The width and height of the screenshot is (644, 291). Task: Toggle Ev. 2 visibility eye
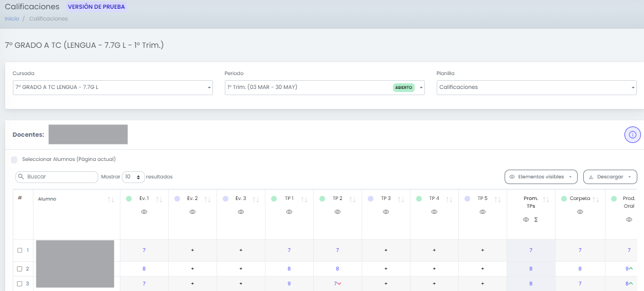pyautogui.click(x=192, y=212)
